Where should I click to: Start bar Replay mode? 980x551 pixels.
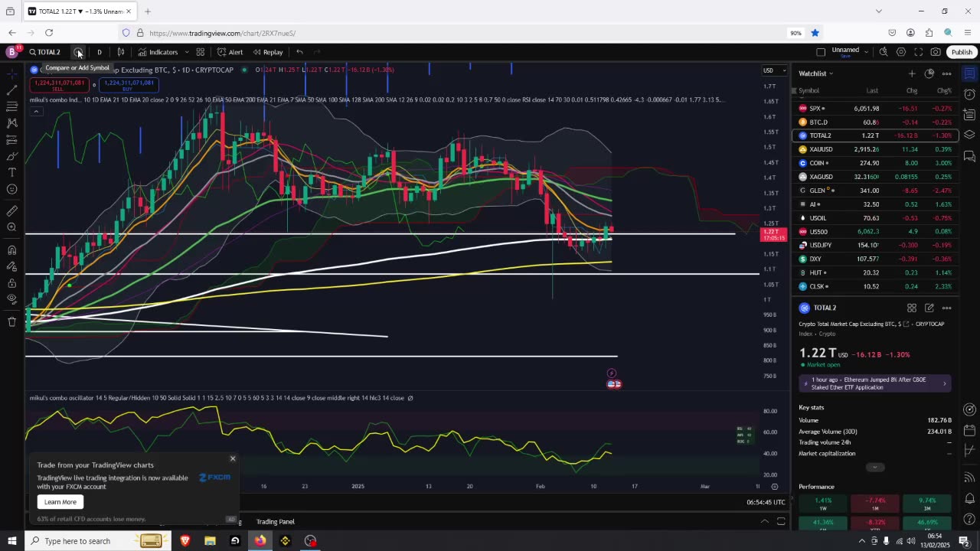(268, 52)
